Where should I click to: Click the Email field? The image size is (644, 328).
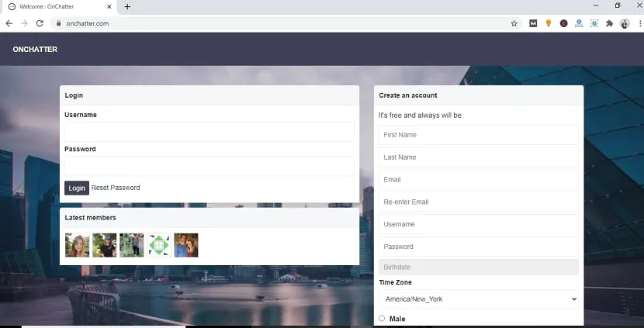(479, 179)
